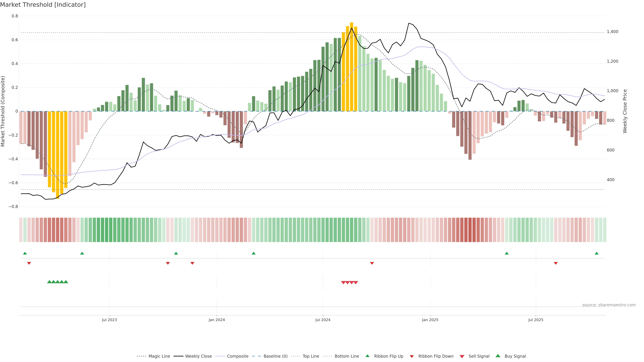
Task: Hide the Composite line via the legend
Action: (x=237, y=356)
